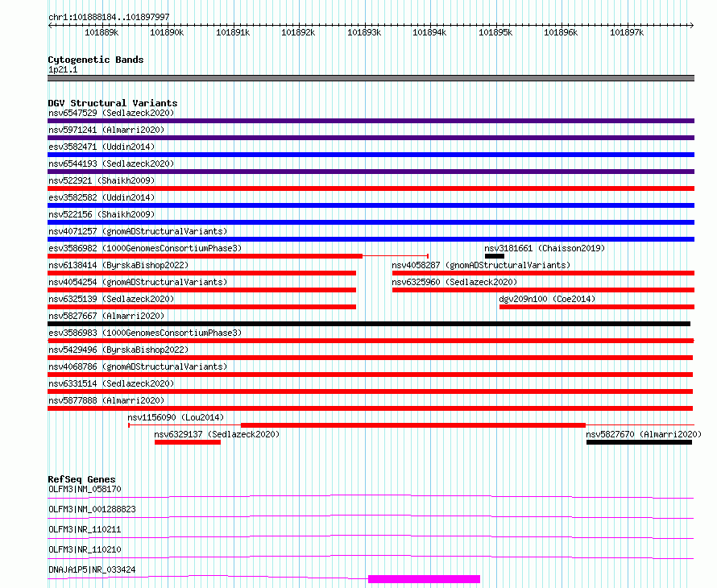Image resolution: width=717 pixels, height=588 pixels.
Task: Click the chr1:101888184..101897997 coordinate label
Action: (109, 17)
